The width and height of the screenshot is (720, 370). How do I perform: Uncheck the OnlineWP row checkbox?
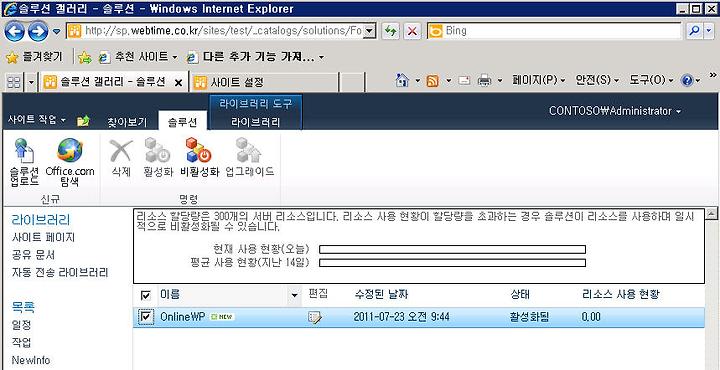pos(146,317)
